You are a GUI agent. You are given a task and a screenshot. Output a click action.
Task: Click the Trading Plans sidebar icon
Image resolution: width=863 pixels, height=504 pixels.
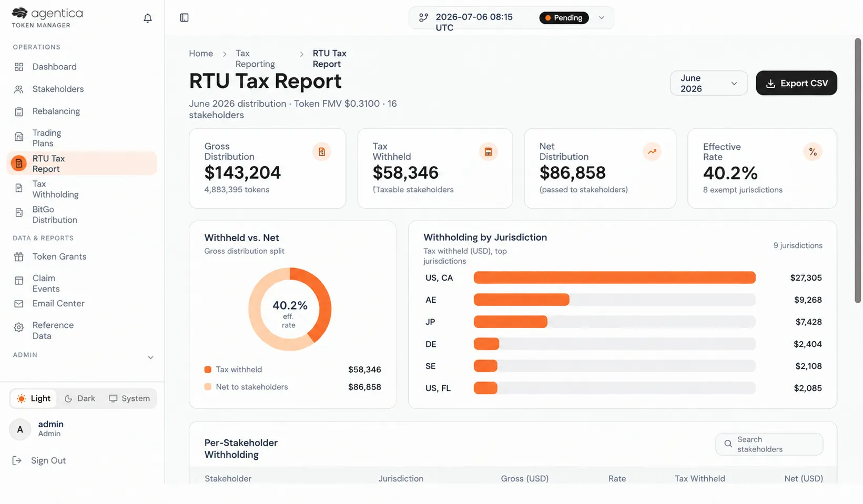point(19,138)
